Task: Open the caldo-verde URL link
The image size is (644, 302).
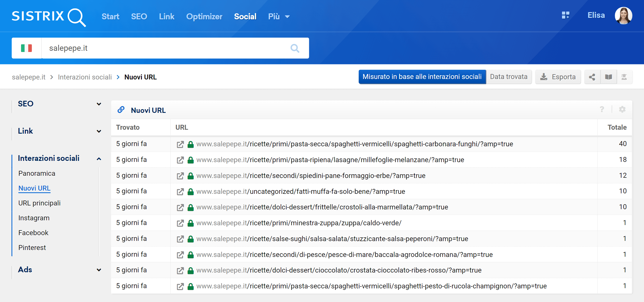Action: pos(299,223)
